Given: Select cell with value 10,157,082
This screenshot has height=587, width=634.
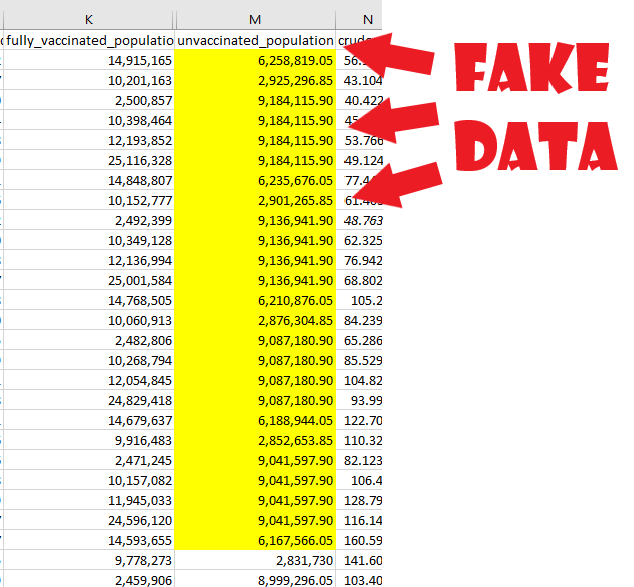Looking at the screenshot, I should [x=89, y=480].
